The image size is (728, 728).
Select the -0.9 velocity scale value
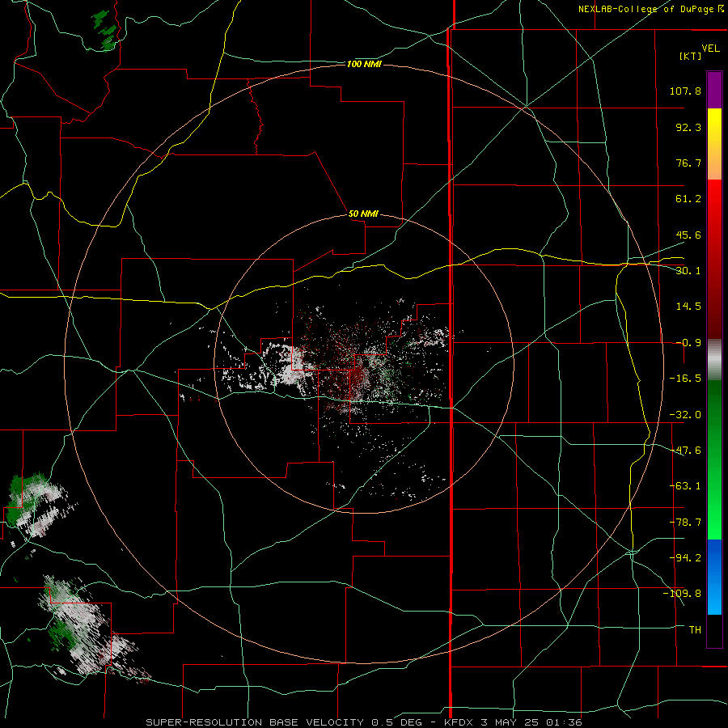pyautogui.click(x=688, y=343)
